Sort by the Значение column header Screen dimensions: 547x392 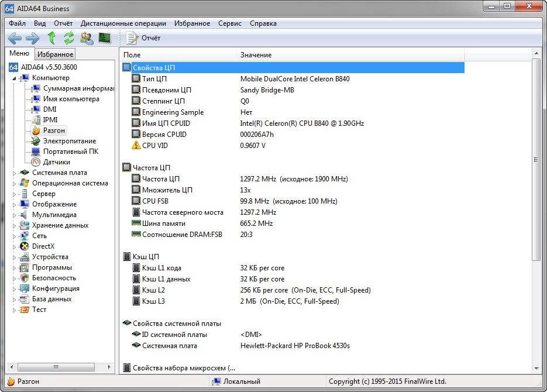(x=350, y=55)
